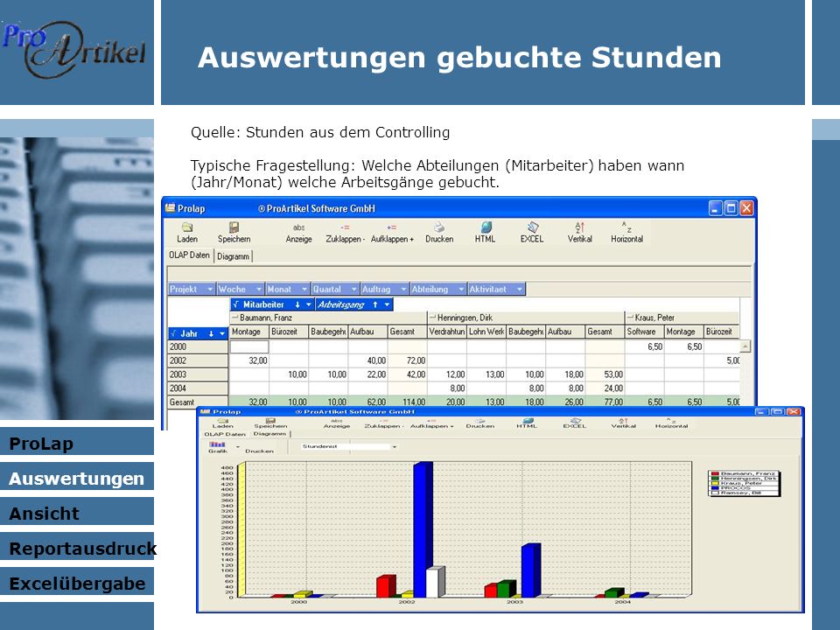Click the abs Anzeige icon in OLAP table window
840x630 pixels.
pyautogui.click(x=298, y=227)
